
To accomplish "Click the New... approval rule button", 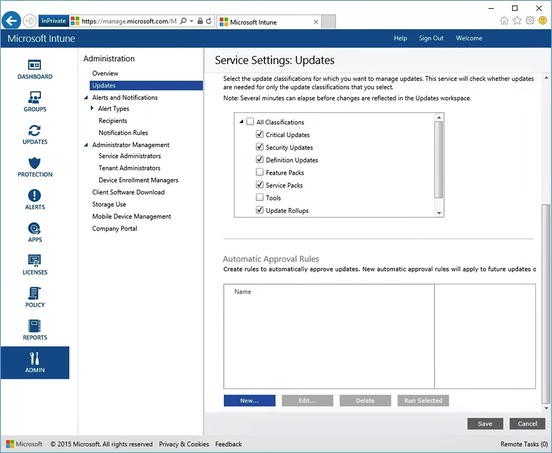I will (249, 401).
